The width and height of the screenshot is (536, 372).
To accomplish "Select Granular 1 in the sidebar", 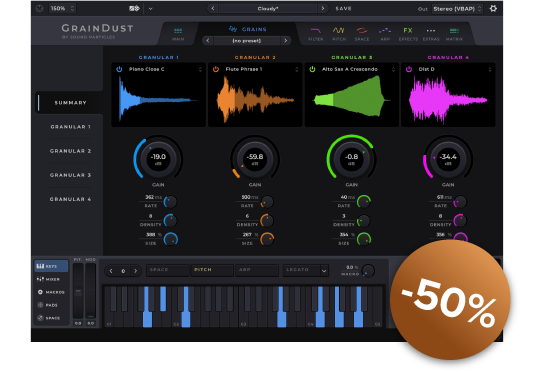I will (x=70, y=127).
